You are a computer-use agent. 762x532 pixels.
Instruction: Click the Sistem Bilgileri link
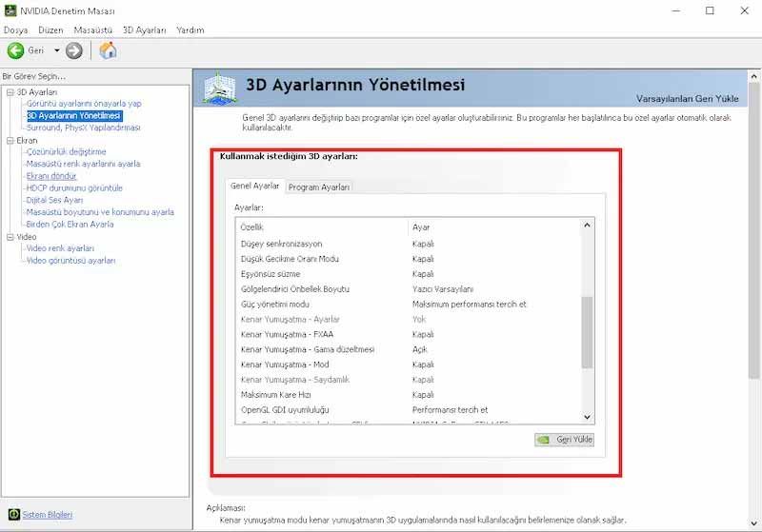tap(47, 515)
